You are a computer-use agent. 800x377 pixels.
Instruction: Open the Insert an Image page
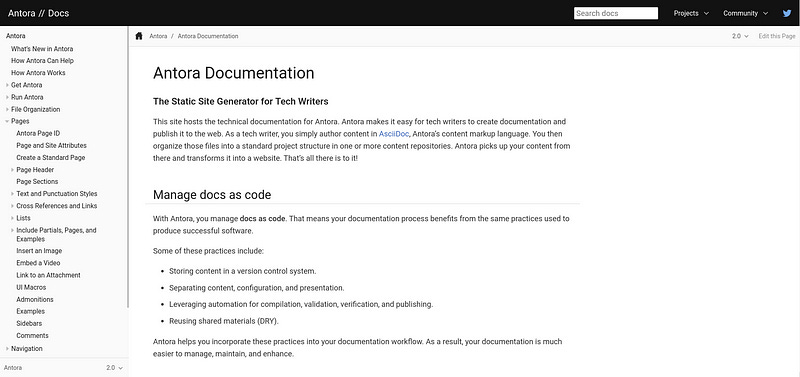pos(39,251)
